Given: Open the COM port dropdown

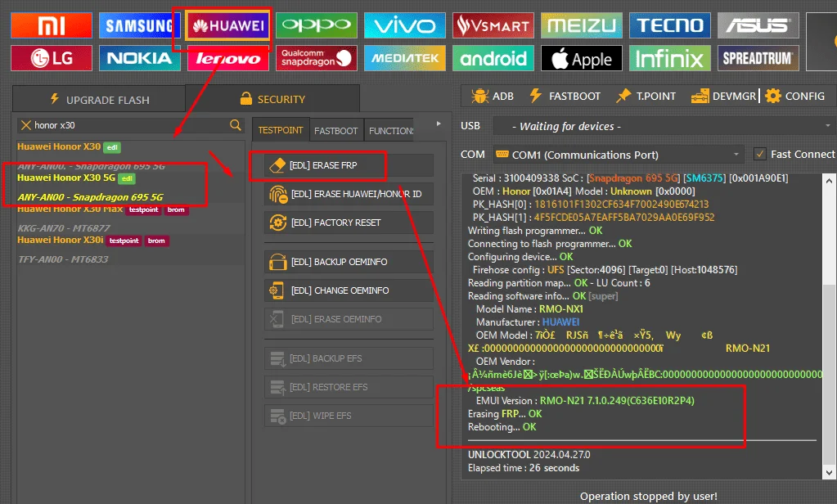Looking at the screenshot, I should tap(619, 155).
